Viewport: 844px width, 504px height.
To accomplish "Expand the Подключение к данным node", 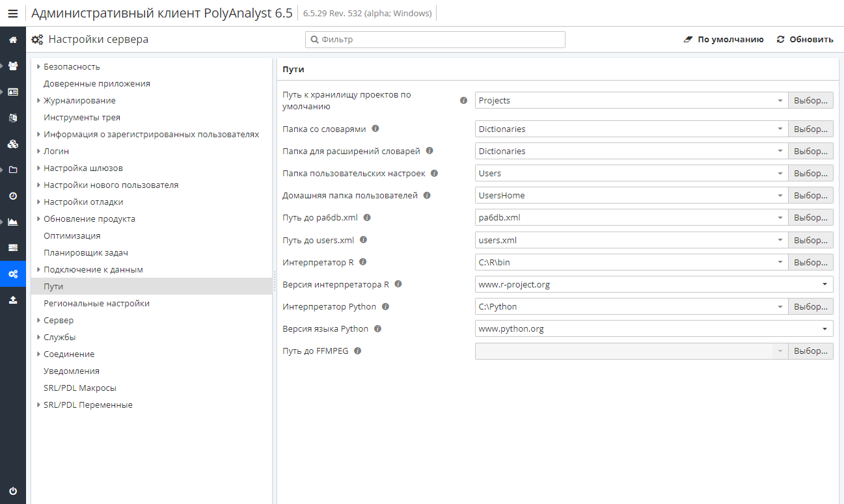I will [x=38, y=269].
